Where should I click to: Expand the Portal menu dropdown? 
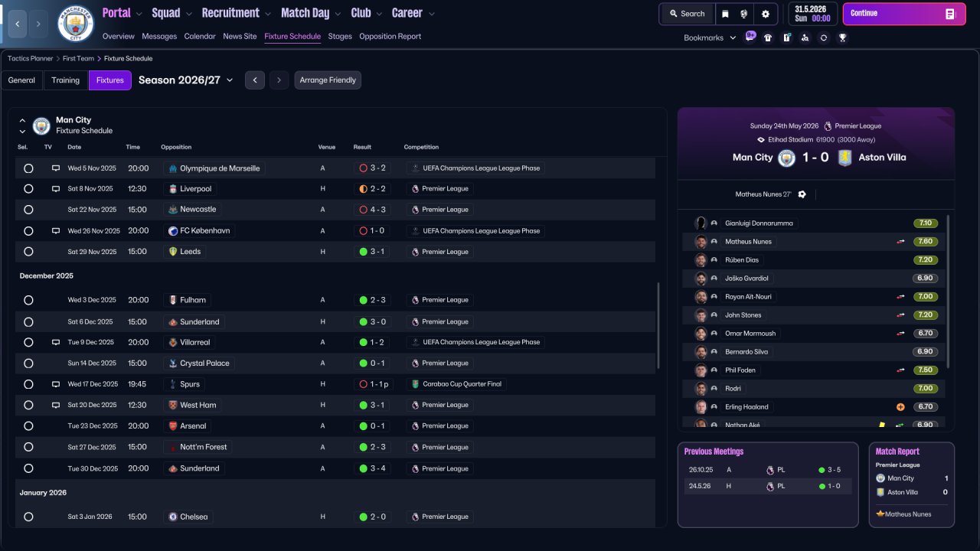(x=138, y=14)
